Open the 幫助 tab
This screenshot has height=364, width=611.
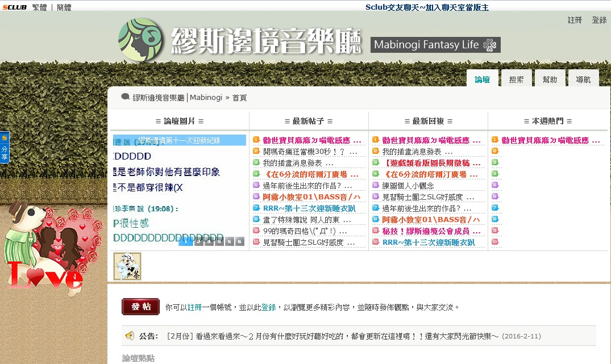point(550,78)
